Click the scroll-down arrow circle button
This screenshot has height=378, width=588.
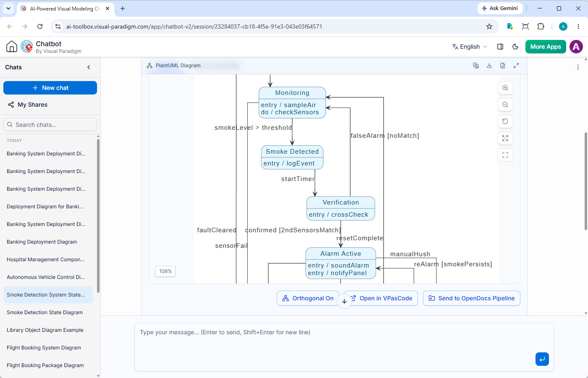344,301
